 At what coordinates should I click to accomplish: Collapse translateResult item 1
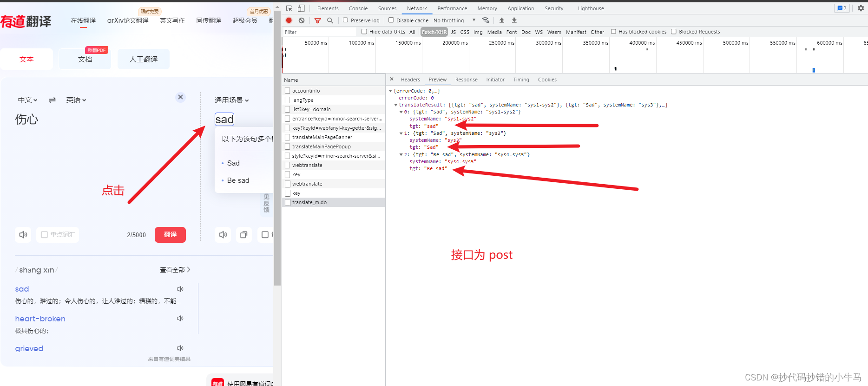(401, 133)
